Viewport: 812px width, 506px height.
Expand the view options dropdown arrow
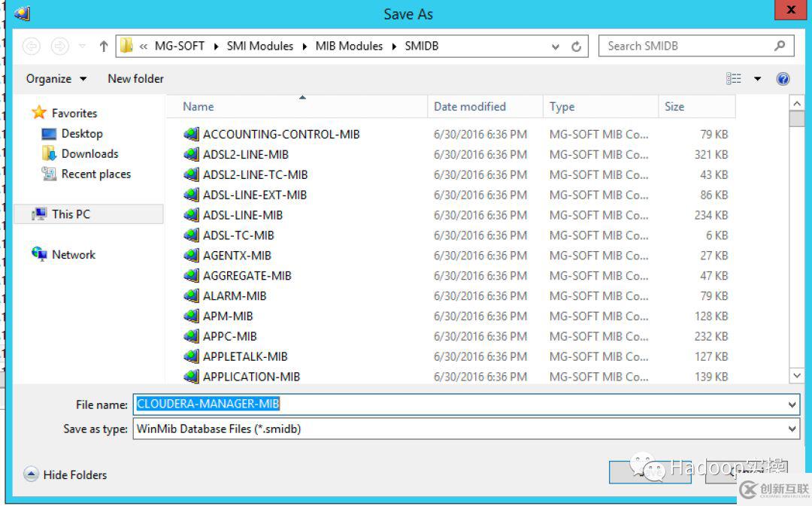click(x=757, y=79)
